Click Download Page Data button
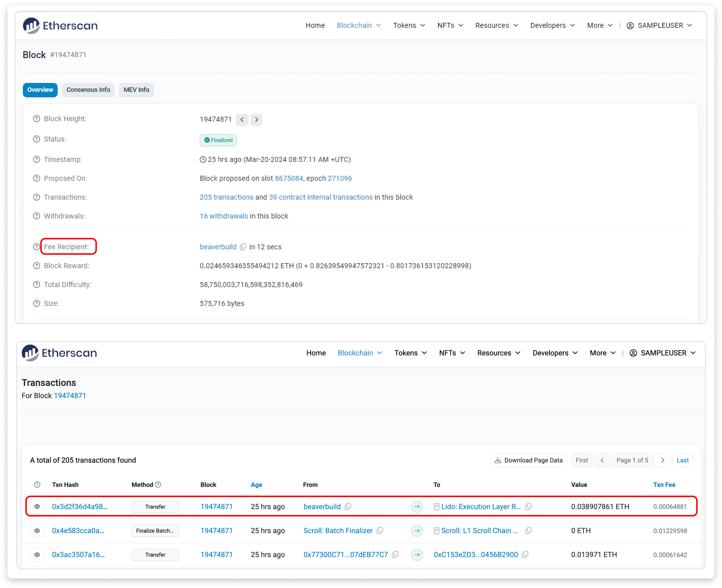 point(528,460)
